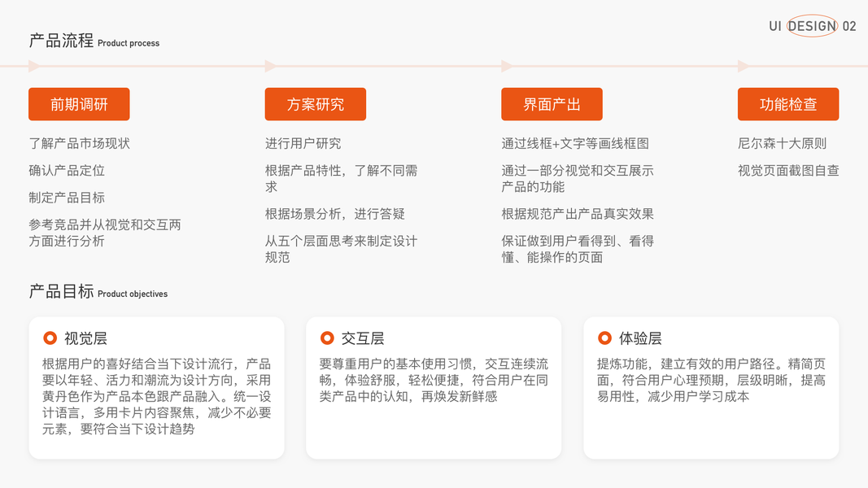
Task: Click the 'Product objectives' subtitle
Action: pos(133,294)
